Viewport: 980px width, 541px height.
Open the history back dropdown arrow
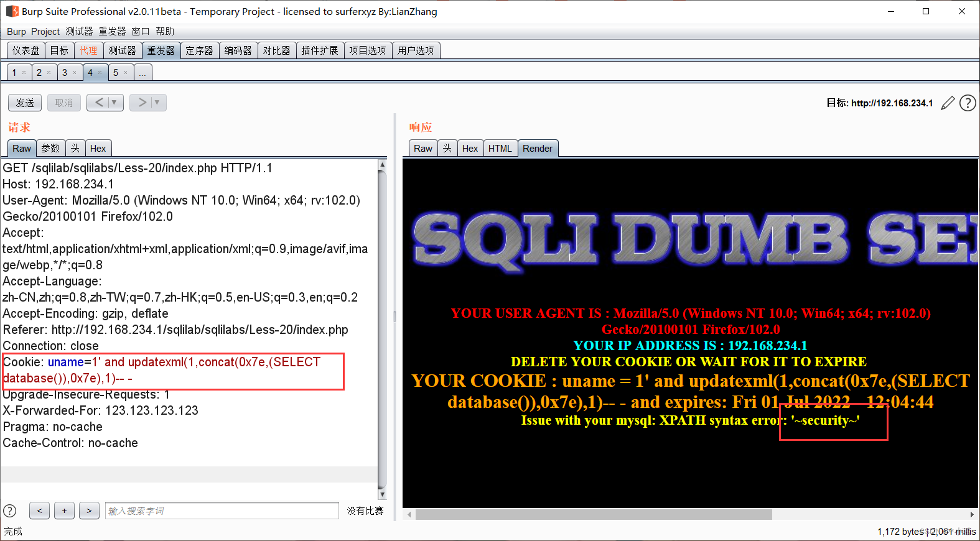pos(114,103)
